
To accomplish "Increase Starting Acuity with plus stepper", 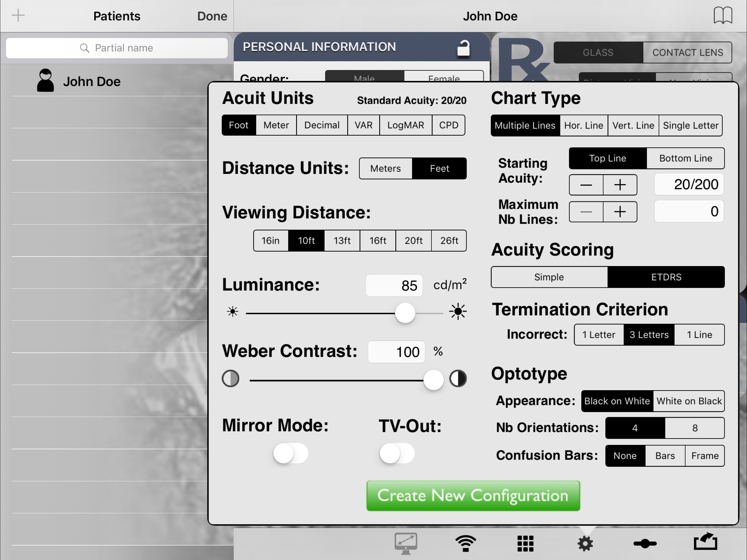I will click(x=620, y=185).
